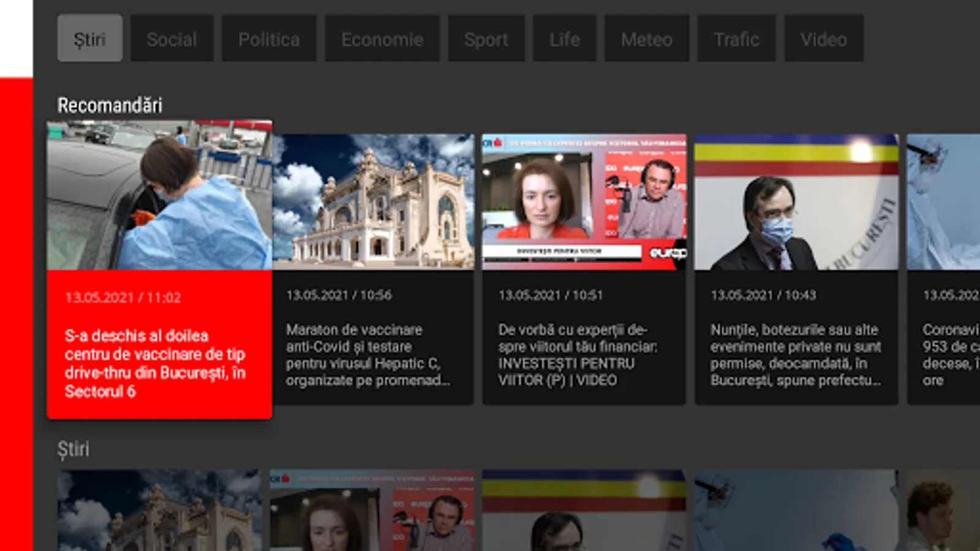This screenshot has height=551, width=980.
Task: Click timestamp 13.05.2021 / 10:56
Action: pyautogui.click(x=339, y=295)
